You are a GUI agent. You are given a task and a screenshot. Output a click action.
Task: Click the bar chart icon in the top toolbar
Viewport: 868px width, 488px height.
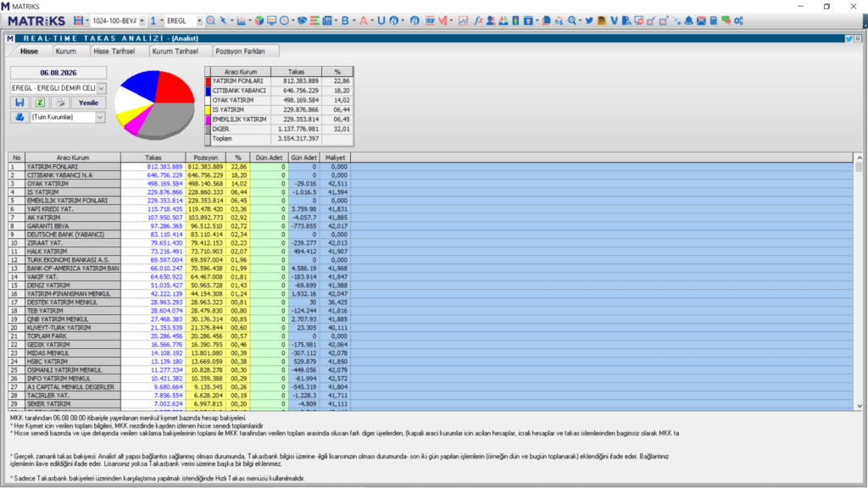(x=241, y=20)
